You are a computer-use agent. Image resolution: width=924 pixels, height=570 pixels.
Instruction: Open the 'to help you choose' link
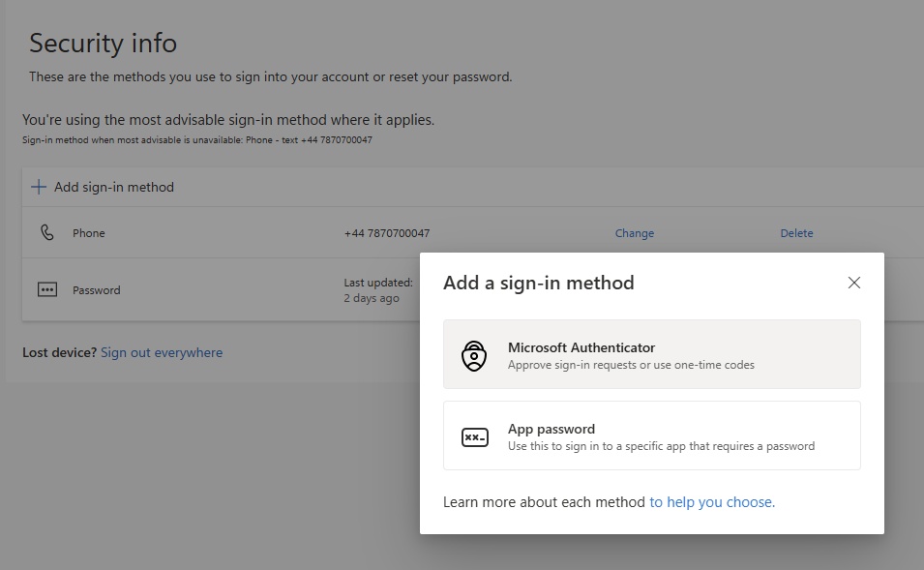click(712, 502)
